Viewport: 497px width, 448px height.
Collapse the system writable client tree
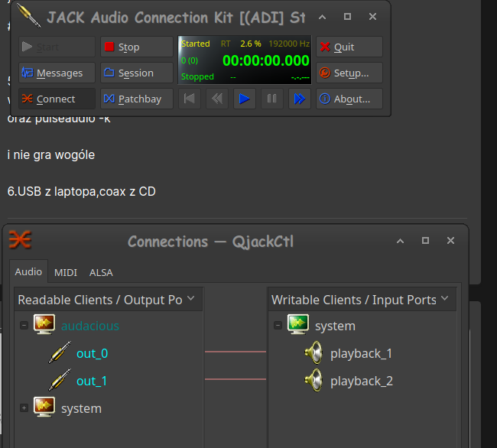[278, 326]
